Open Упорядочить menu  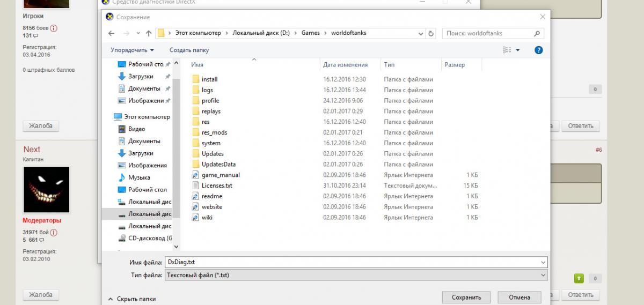click(x=132, y=50)
